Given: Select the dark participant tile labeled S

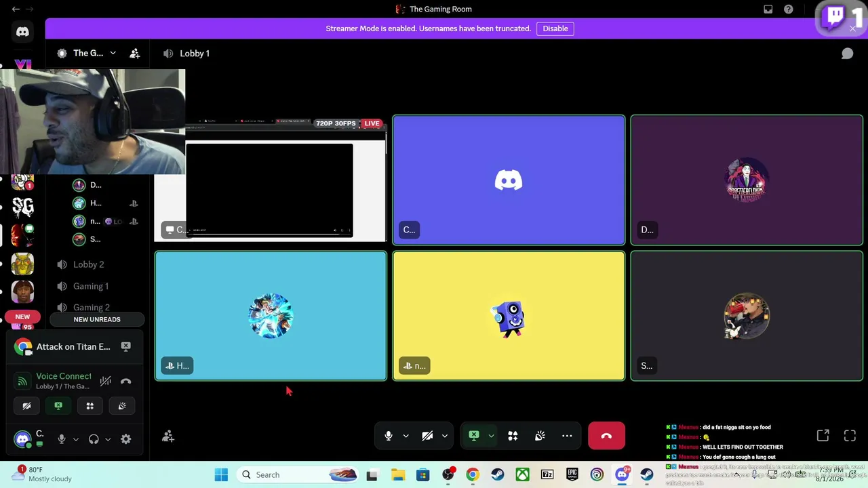Looking at the screenshot, I should (x=747, y=316).
